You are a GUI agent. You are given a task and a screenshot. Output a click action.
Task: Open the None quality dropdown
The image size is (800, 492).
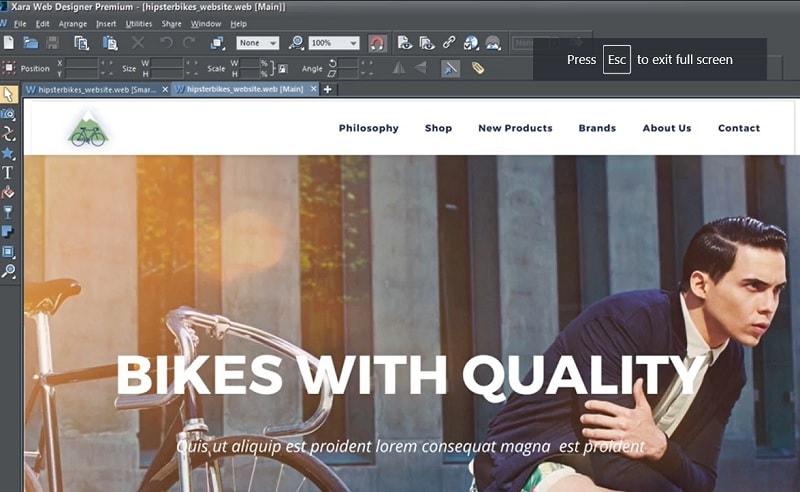coord(258,43)
